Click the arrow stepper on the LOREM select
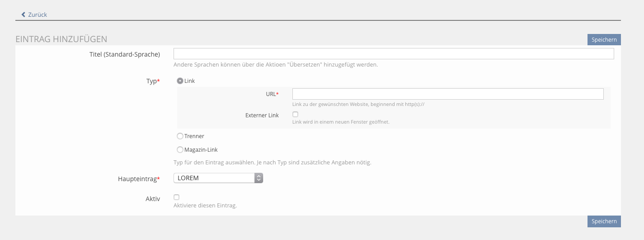Image resolution: width=644 pixels, height=240 pixels. coord(259,178)
